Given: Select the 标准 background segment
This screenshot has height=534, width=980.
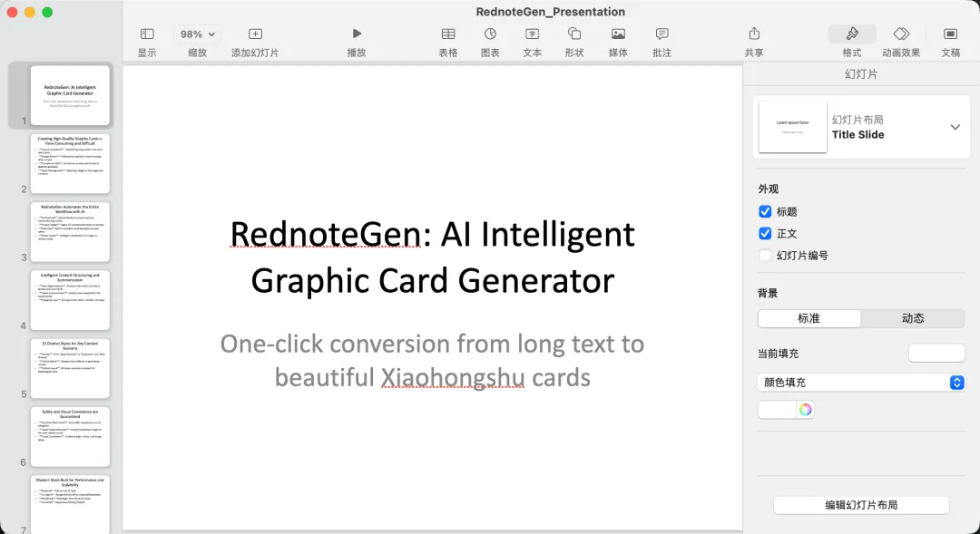Looking at the screenshot, I should [808, 318].
